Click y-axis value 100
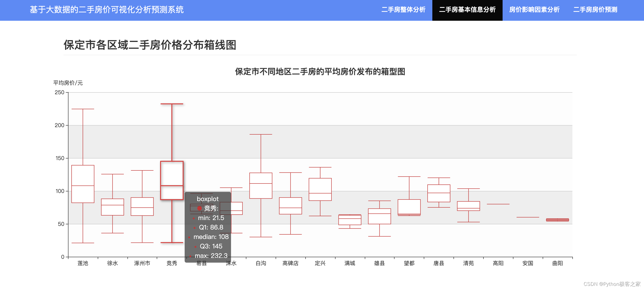Screen dimensions: 644x289 click(x=60, y=191)
